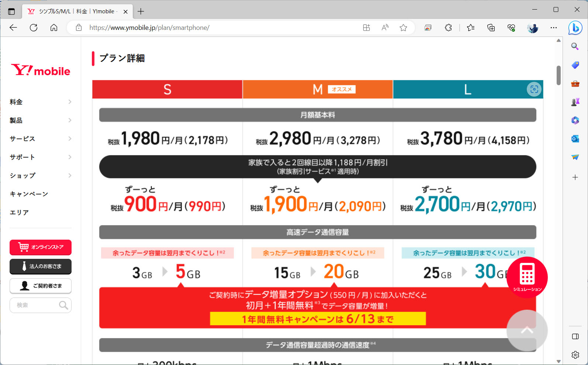Click the address bar URL

click(149, 28)
